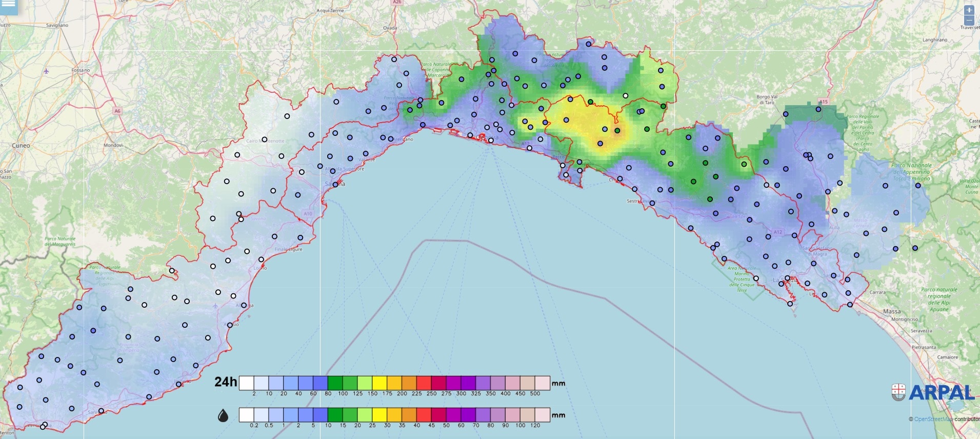Click the Parco Nazionale dell'Appennino Tosco-Emiliano label
Viewport: 980px width, 439px height.
[x=911, y=172]
